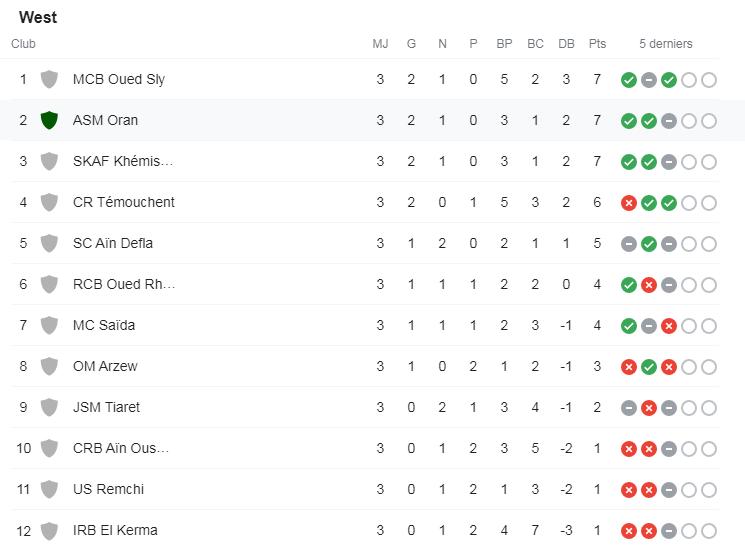Click the MCB Oued Sly shield icon

(49, 80)
